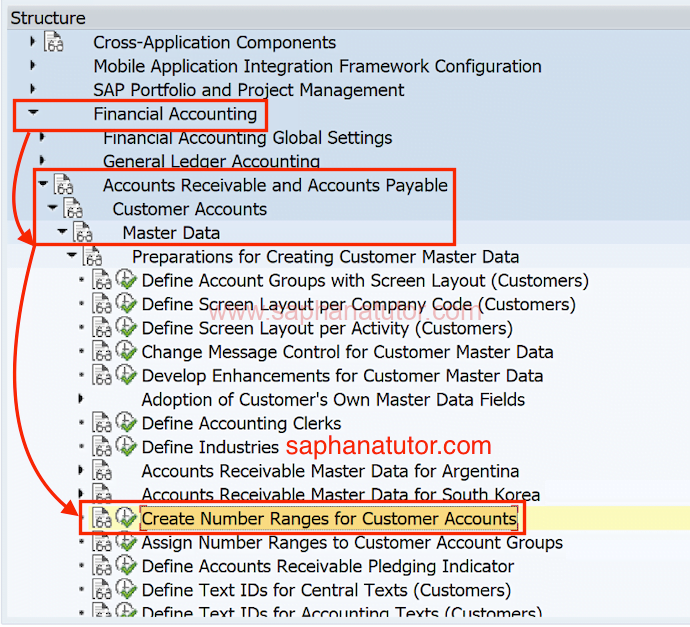Select Define Accounting Clerks row text
This screenshot has width=690, height=627.
pyautogui.click(x=241, y=423)
